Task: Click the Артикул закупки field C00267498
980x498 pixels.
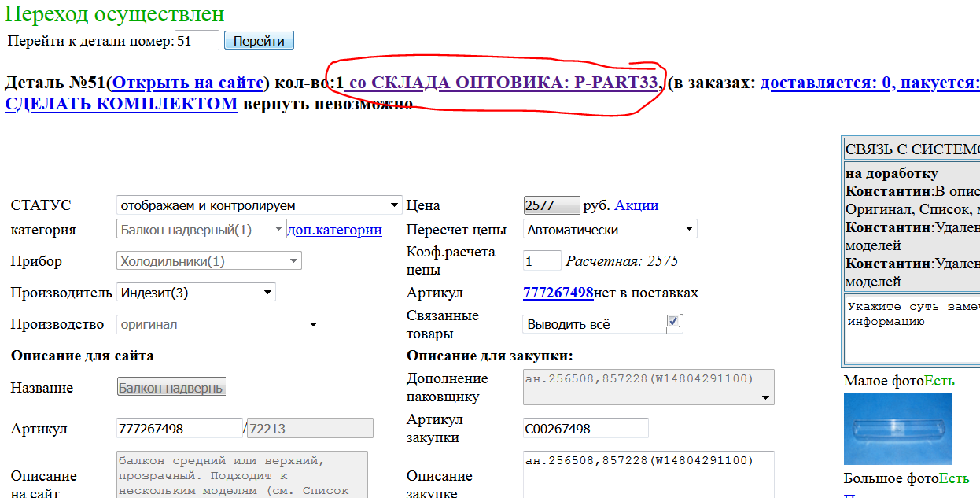Action: 585,428
